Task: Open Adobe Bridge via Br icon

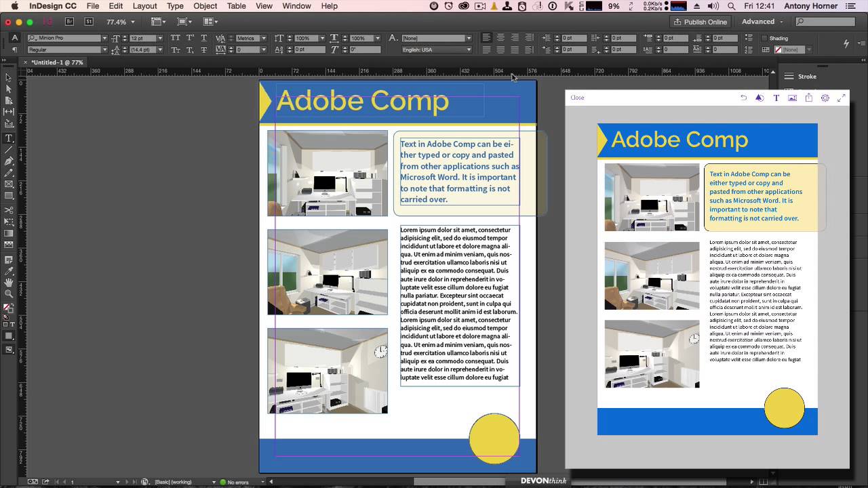Action: pyautogui.click(x=69, y=22)
